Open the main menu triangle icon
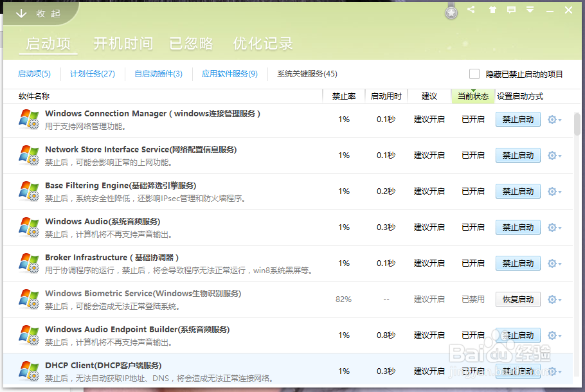 pyautogui.click(x=530, y=10)
